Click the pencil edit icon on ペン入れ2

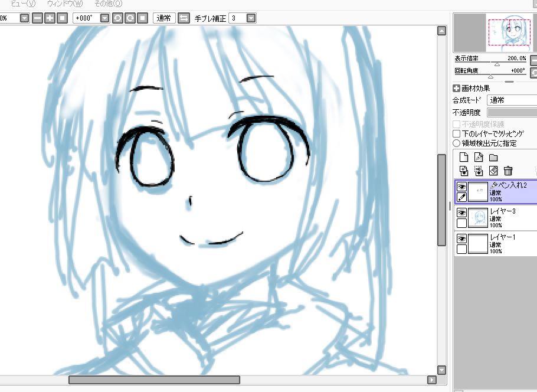point(461,197)
